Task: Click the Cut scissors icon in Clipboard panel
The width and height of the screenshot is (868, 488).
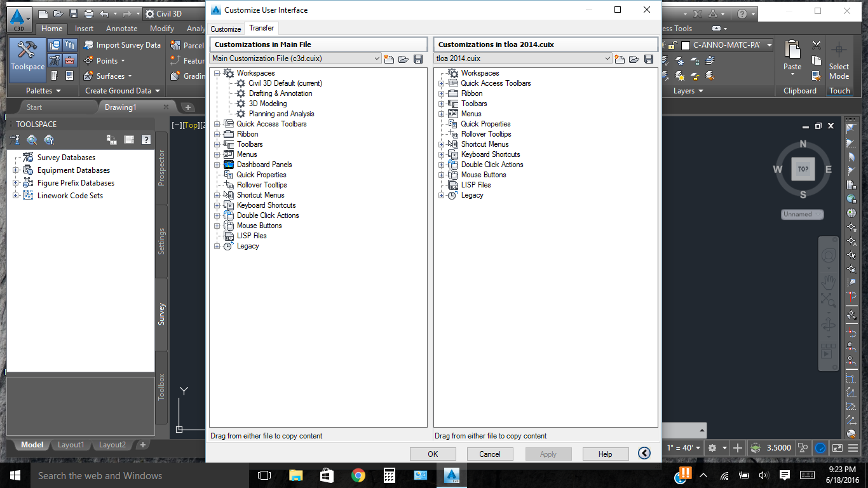Action: [x=817, y=45]
